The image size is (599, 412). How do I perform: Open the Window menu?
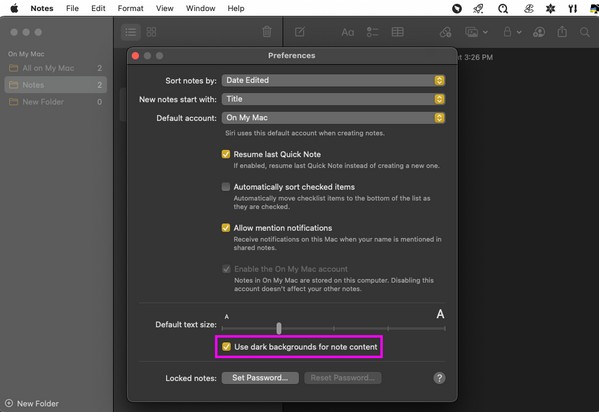201,8
